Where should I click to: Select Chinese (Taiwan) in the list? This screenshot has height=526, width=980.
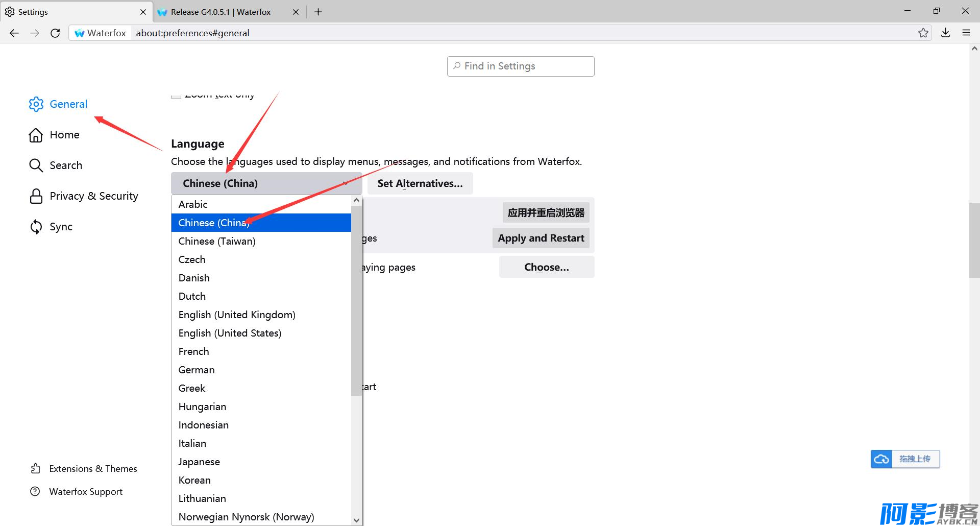(x=261, y=241)
